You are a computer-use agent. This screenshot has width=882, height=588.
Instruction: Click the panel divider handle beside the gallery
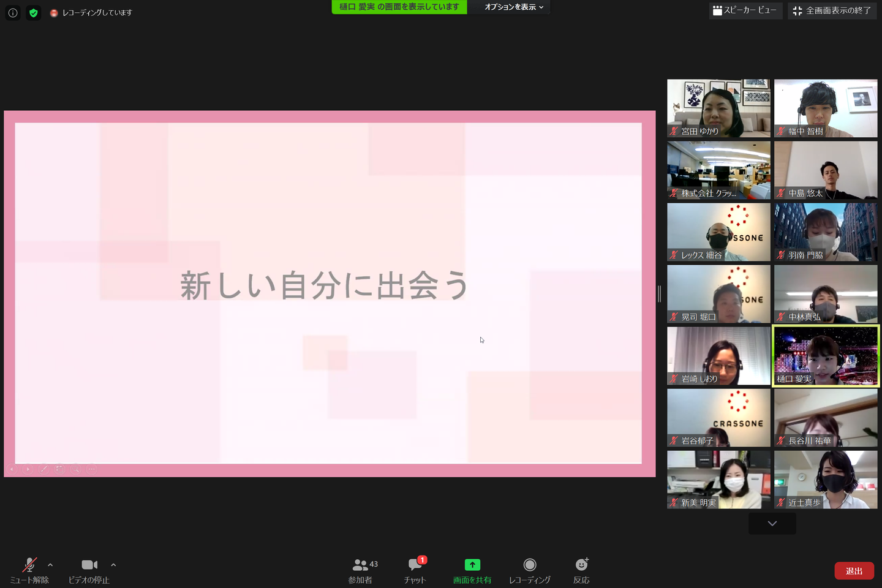[x=659, y=294]
